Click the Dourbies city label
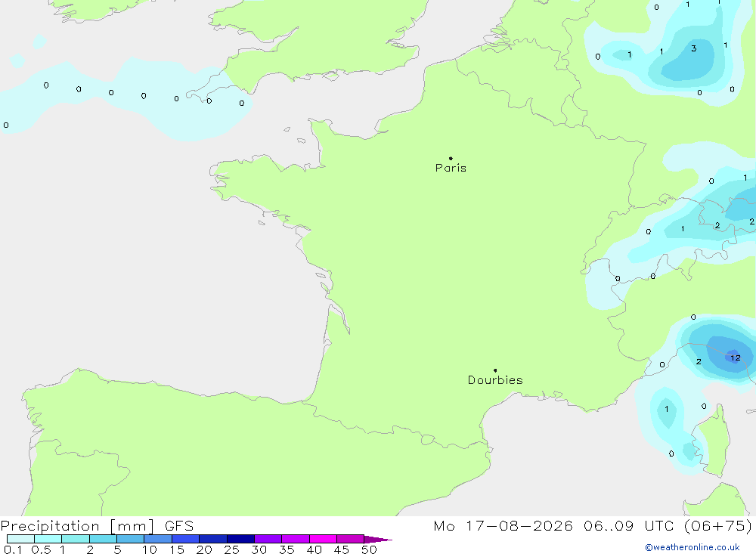756x554 pixels. 495,380
